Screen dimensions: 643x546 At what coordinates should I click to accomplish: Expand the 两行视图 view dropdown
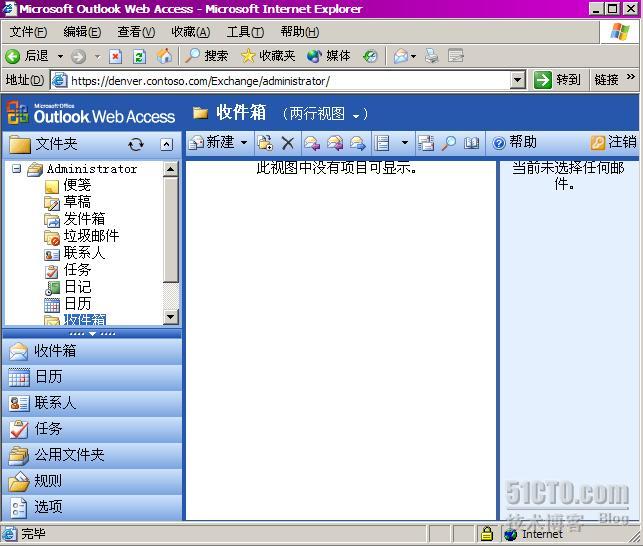click(x=325, y=114)
